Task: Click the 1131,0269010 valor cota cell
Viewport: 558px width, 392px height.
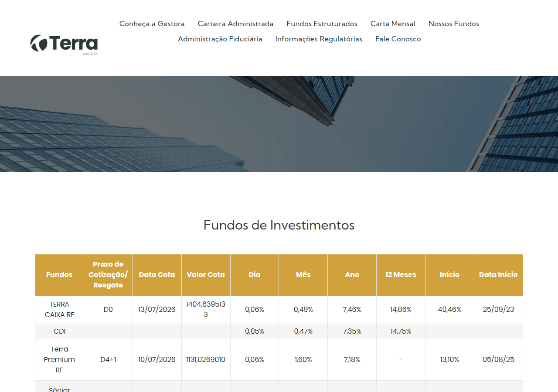Action: coord(206,360)
